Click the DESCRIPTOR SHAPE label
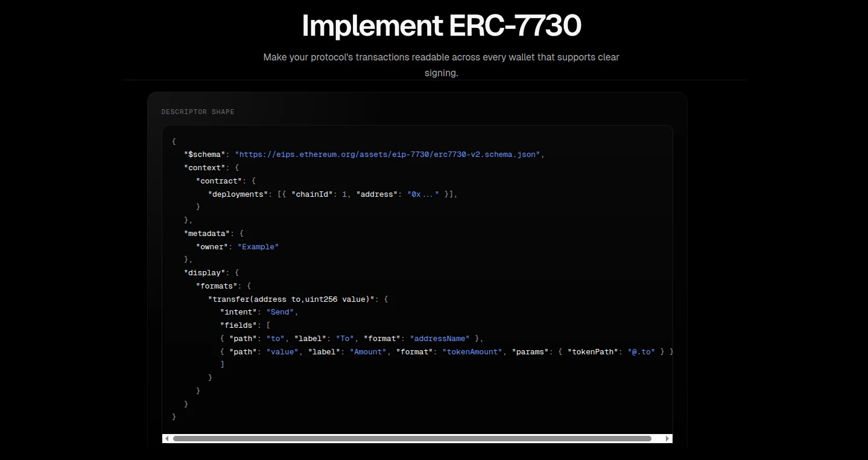The width and height of the screenshot is (868, 460). 198,112
